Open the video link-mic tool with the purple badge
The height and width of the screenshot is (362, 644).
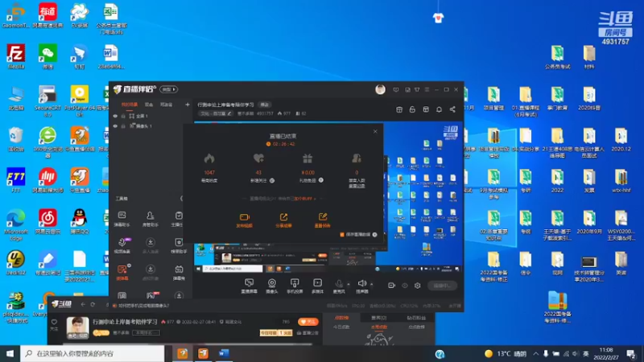point(122,245)
